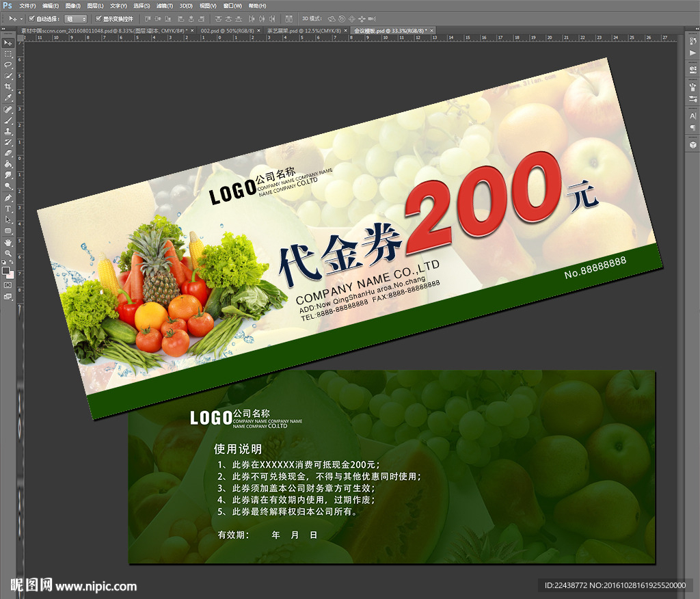Click the auto-align layers icon
The height and width of the screenshot is (599, 700).
[289, 18]
